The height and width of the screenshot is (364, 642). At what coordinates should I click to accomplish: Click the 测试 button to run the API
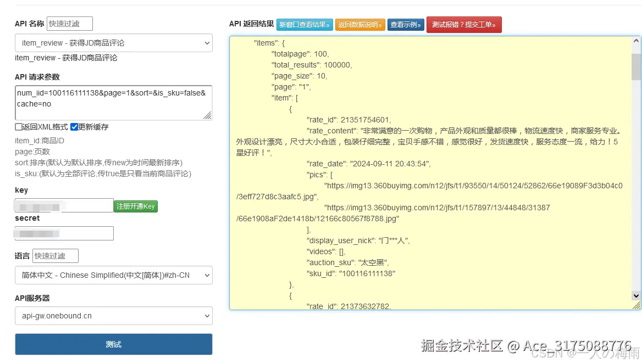pyautogui.click(x=113, y=344)
